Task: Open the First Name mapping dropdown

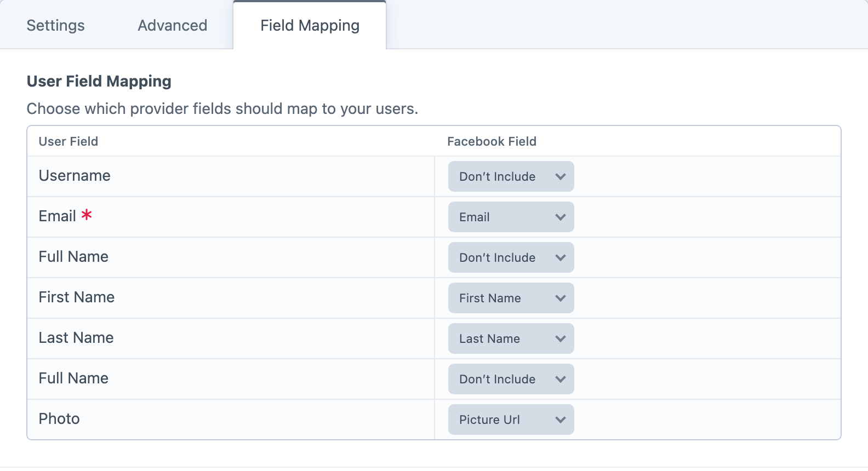Action: coord(511,298)
